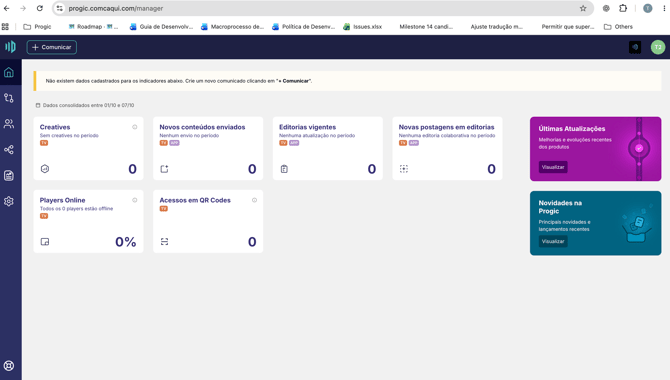This screenshot has width=670, height=380.
Task: Open the share network sidebar icon
Action: (9, 150)
